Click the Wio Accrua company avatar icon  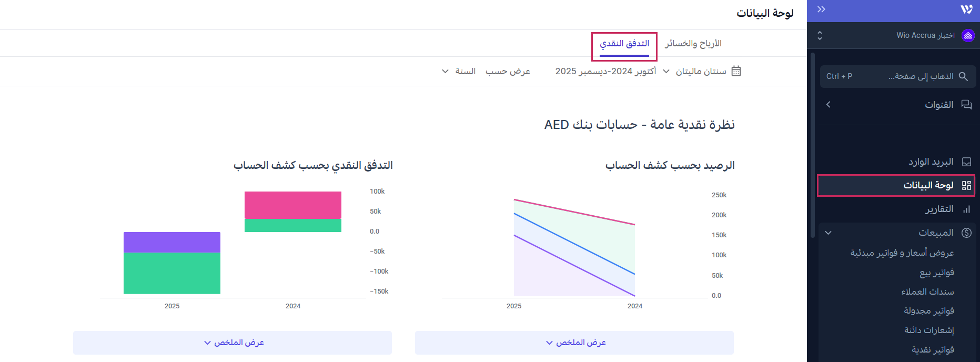(968, 35)
